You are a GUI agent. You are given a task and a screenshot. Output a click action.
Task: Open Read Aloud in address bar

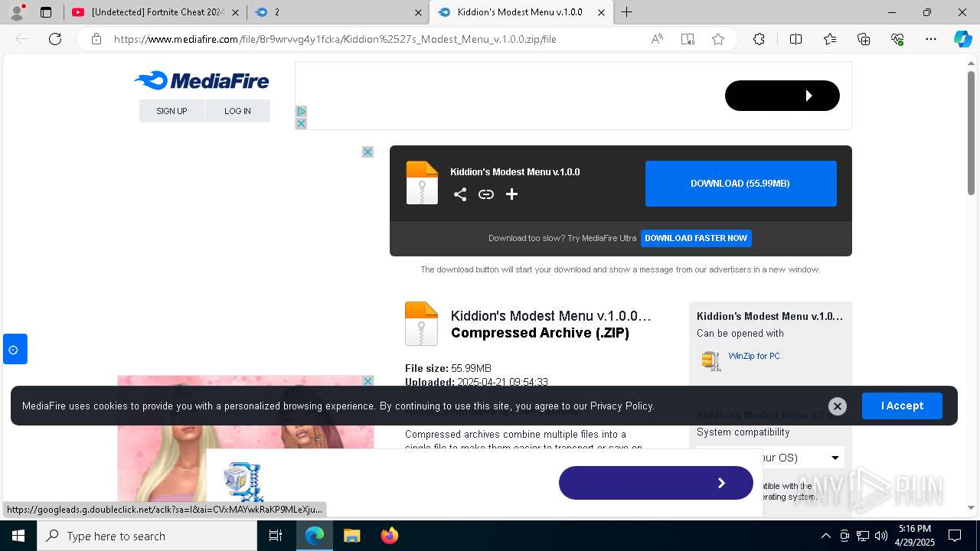pos(657,39)
